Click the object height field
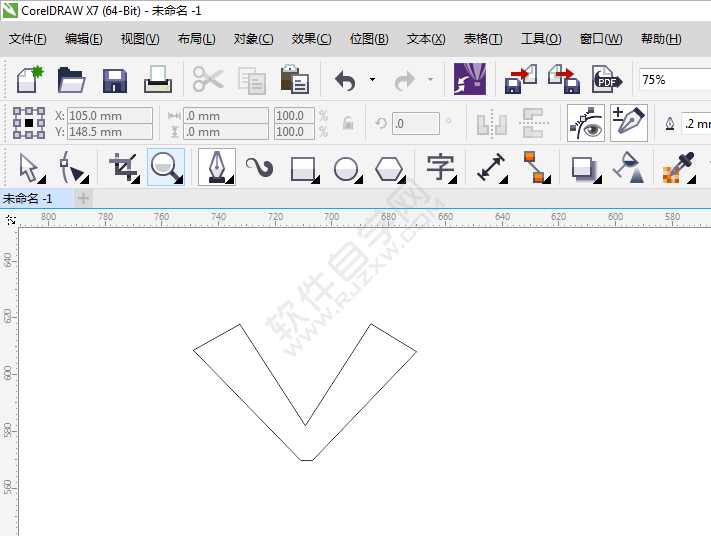Viewport: 711px width, 536px height. pyautogui.click(x=225, y=132)
